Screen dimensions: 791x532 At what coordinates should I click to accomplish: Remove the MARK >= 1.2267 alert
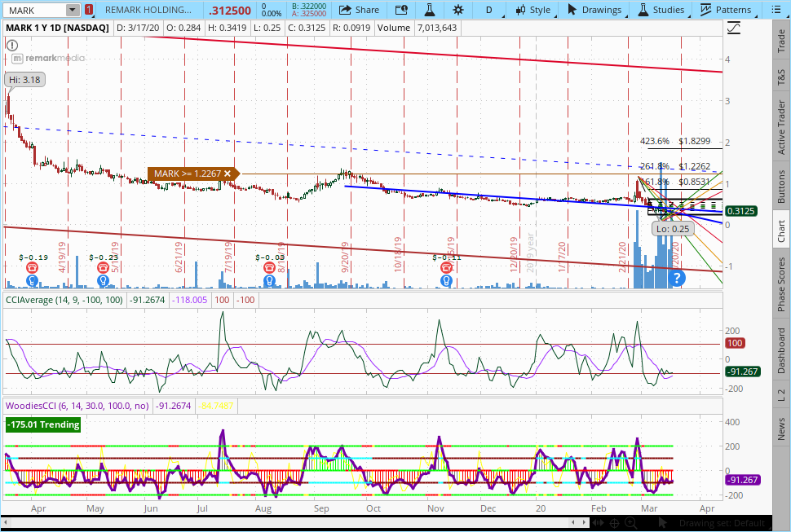tap(227, 174)
